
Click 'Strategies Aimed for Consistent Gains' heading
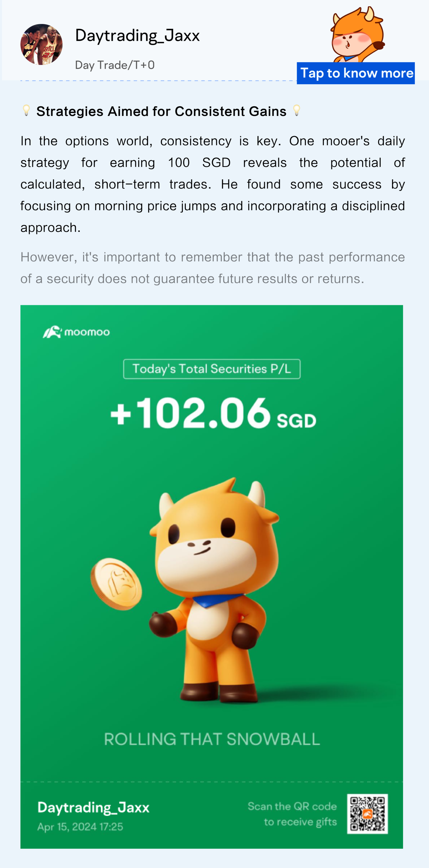click(161, 112)
